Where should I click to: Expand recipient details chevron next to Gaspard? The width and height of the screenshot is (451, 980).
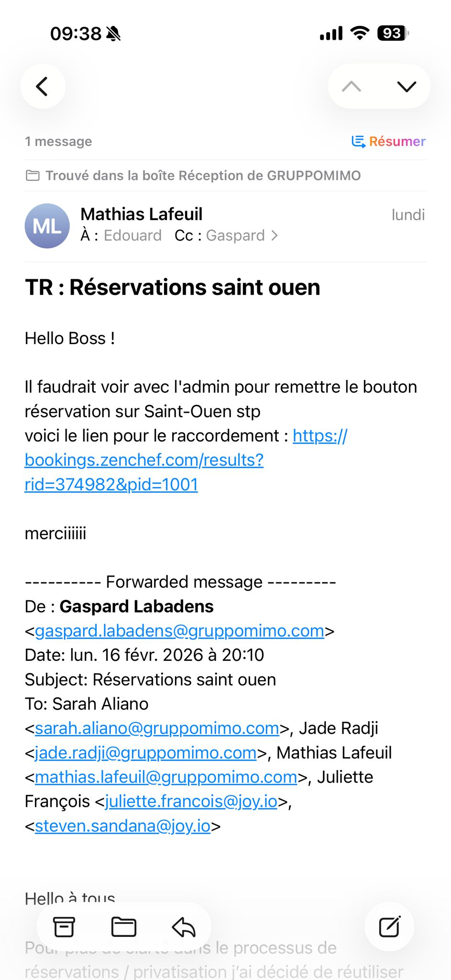(275, 235)
